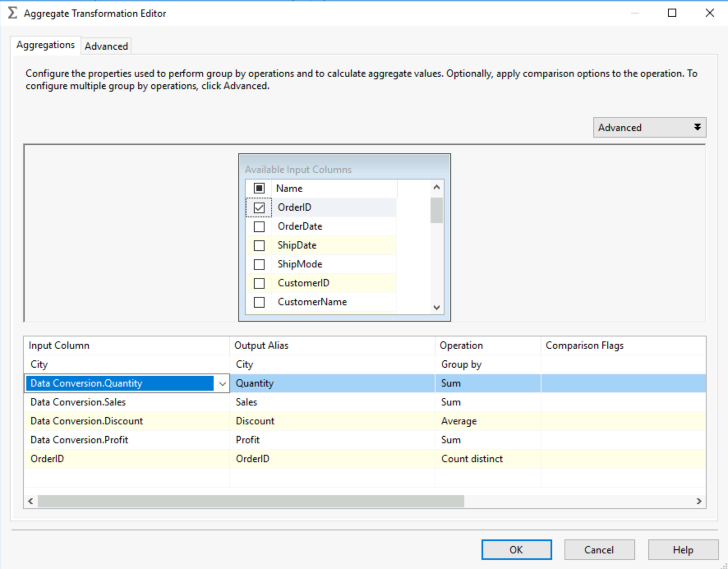Select the Data Conversion.Profit input cell

pyautogui.click(x=127, y=440)
